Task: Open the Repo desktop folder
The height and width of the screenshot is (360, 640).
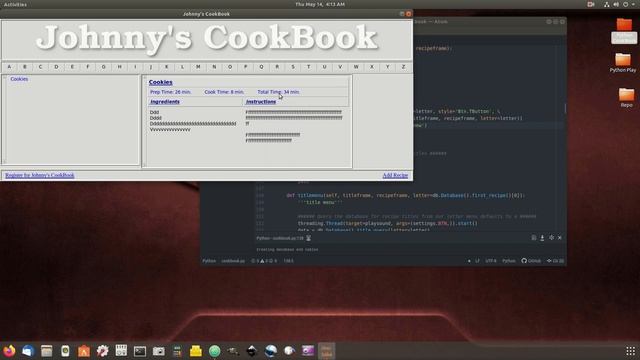Action: click(626, 98)
